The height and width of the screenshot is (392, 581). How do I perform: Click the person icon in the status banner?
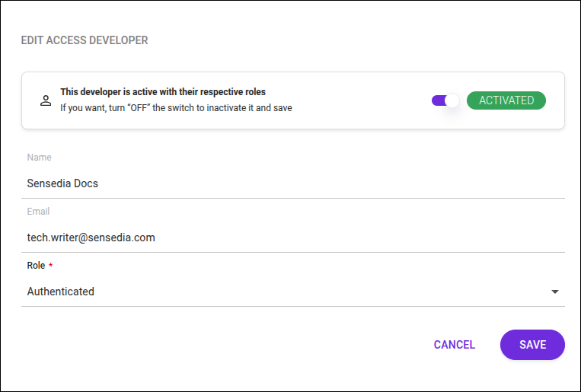46,100
